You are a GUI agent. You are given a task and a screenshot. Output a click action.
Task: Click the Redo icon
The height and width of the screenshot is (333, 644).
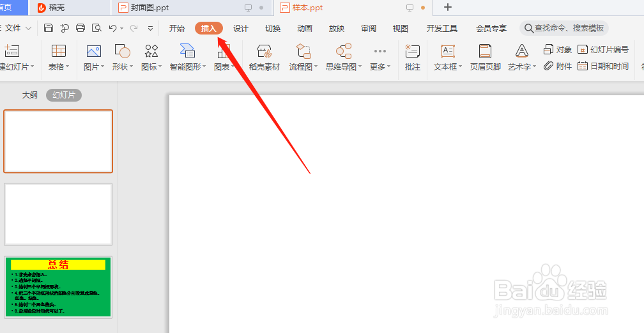pyautogui.click(x=134, y=28)
